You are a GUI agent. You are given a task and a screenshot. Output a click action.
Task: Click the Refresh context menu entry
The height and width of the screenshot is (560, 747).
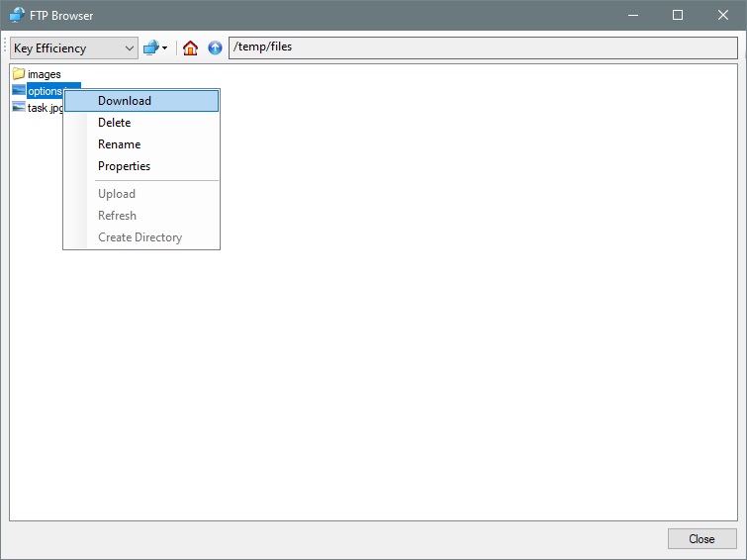coord(141,216)
